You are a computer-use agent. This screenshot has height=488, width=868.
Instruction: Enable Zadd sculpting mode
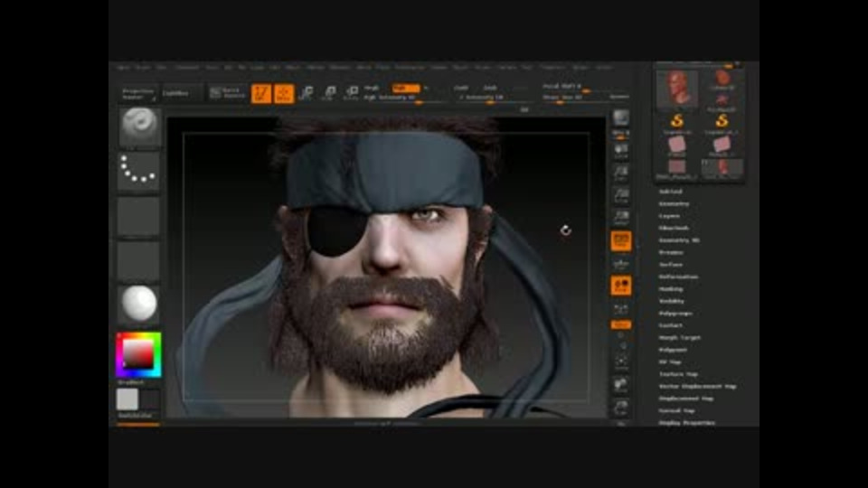[460, 88]
